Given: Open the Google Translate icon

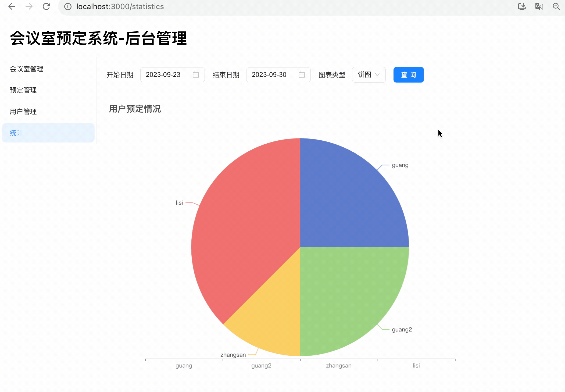Looking at the screenshot, I should (x=539, y=6).
